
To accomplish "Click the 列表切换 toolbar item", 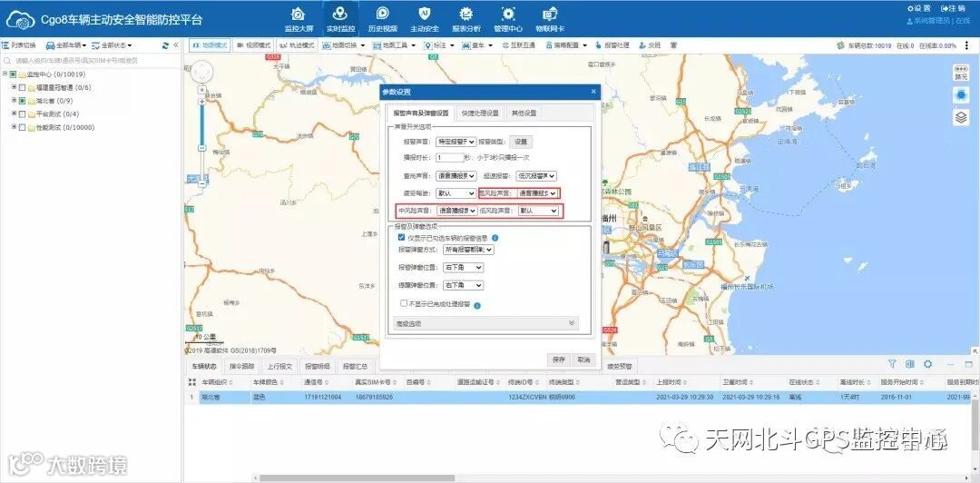I will pyautogui.click(x=19, y=45).
